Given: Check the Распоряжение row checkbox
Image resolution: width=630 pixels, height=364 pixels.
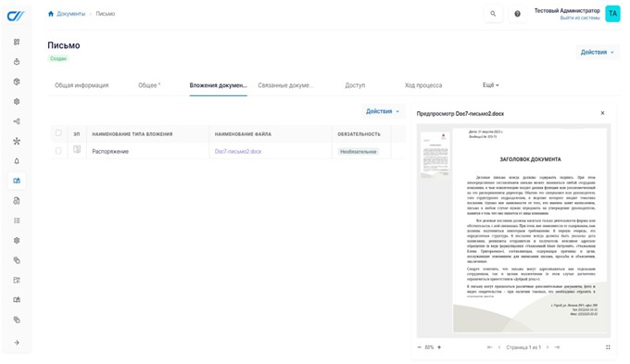Looking at the screenshot, I should pyautogui.click(x=58, y=151).
